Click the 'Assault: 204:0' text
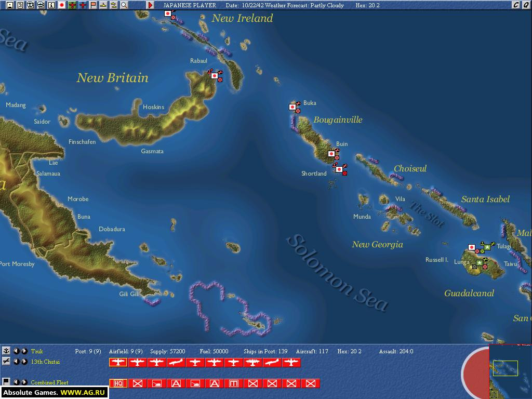The height and width of the screenshot is (399, 532). pyautogui.click(x=396, y=351)
